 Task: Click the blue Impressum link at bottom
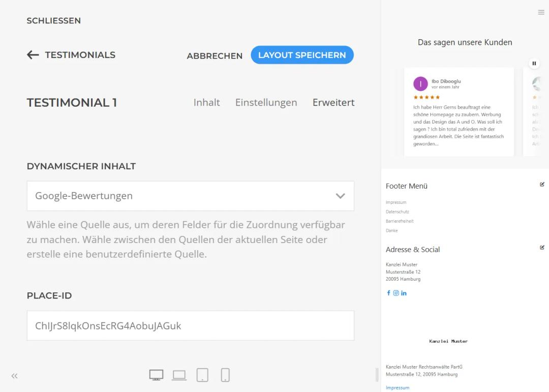[x=398, y=387]
